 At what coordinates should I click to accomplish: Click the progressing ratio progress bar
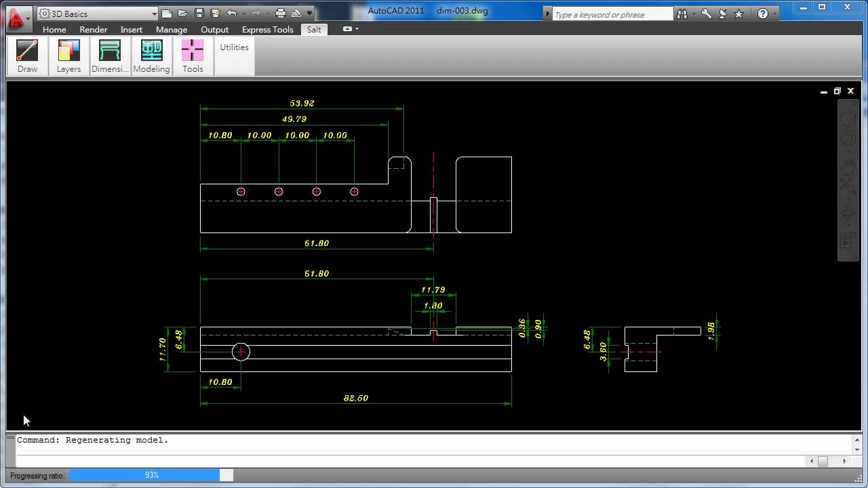click(151, 476)
